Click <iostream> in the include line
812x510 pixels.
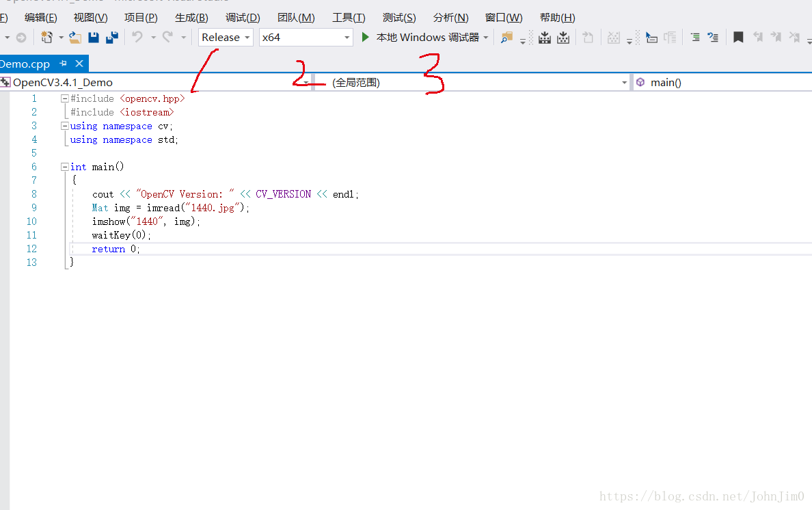click(x=147, y=112)
